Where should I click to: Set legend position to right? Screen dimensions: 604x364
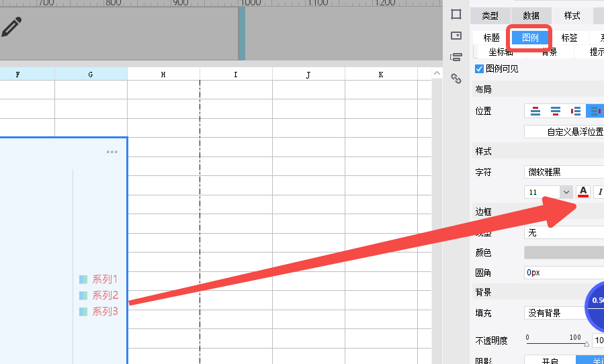pyautogui.click(x=595, y=111)
